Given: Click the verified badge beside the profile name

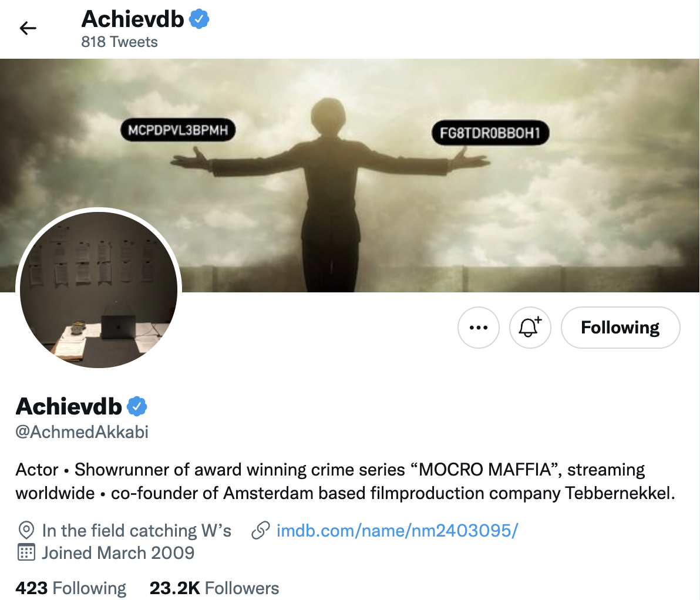Looking at the screenshot, I should click(x=137, y=406).
